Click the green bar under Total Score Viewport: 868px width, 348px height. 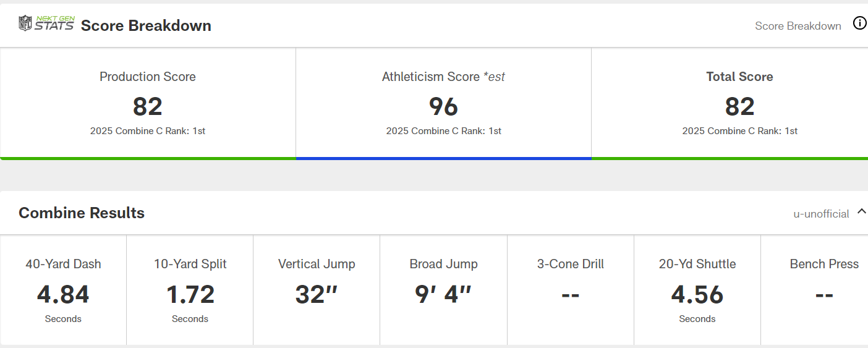[730, 158]
